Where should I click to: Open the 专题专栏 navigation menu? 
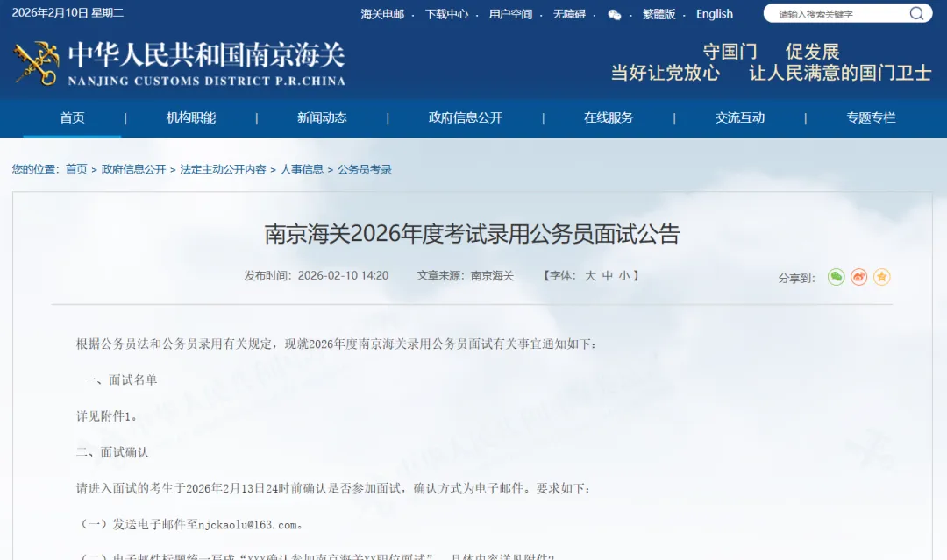(871, 117)
